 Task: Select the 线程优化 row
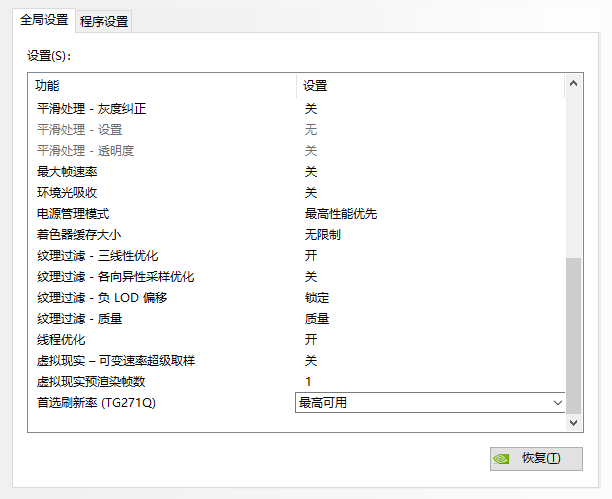297,340
